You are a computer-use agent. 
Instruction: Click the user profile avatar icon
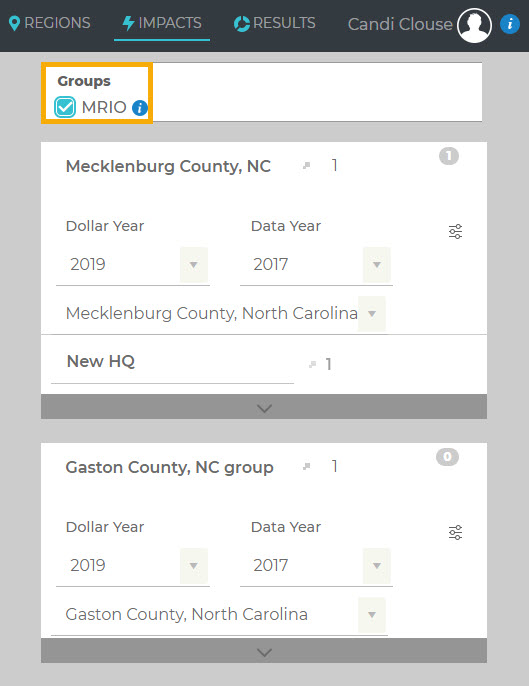(x=474, y=25)
